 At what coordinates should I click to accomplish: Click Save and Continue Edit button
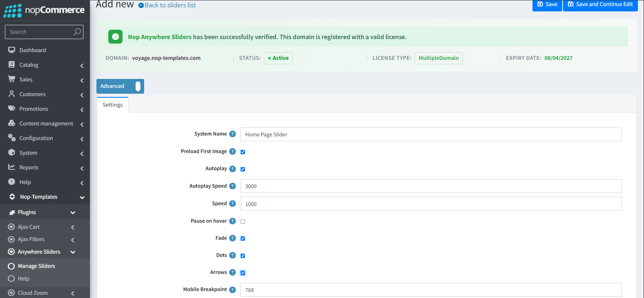pos(600,4)
